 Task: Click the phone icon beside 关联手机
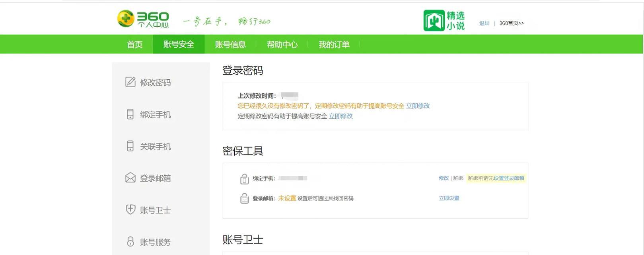coord(130,146)
